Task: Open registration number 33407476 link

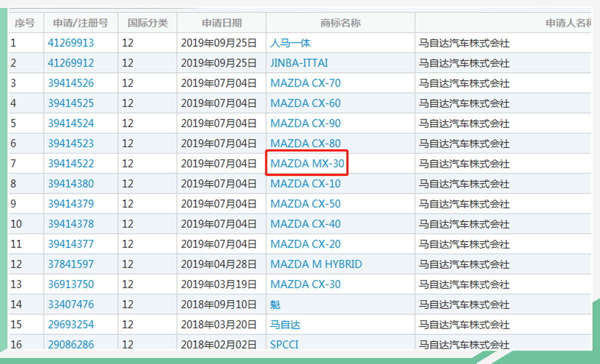Action: pos(70,304)
